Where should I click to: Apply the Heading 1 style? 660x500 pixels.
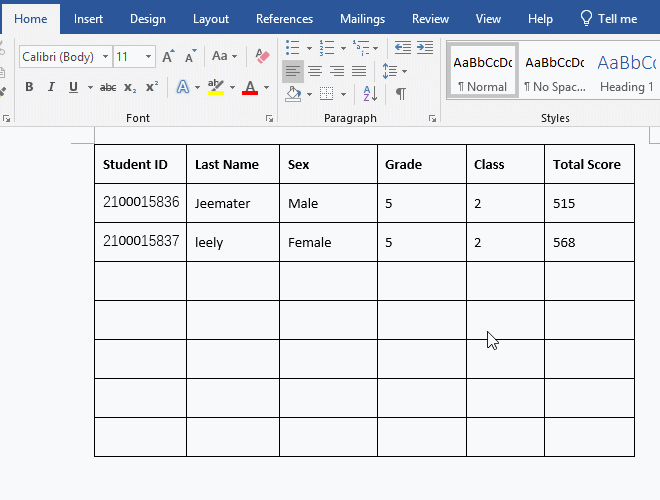(627, 70)
